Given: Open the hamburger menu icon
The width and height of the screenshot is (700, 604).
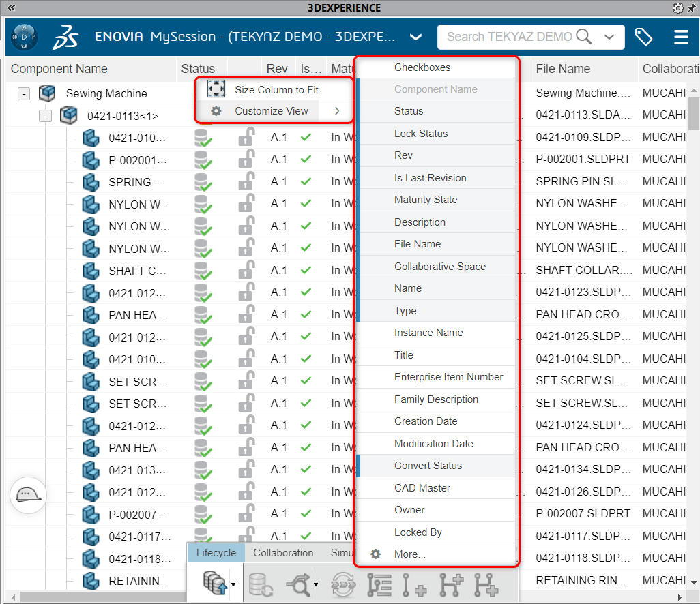Looking at the screenshot, I should 681,37.
